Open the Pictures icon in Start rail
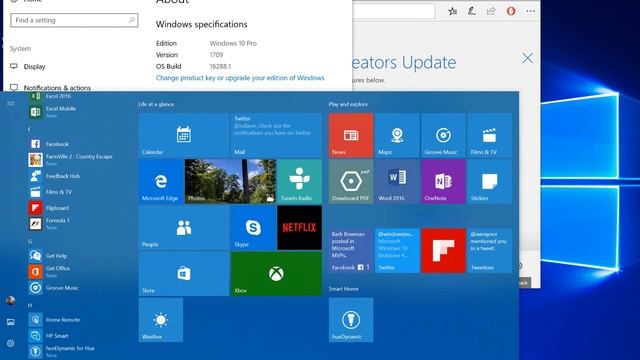Viewport: 640px width, 360px height. coord(11,322)
